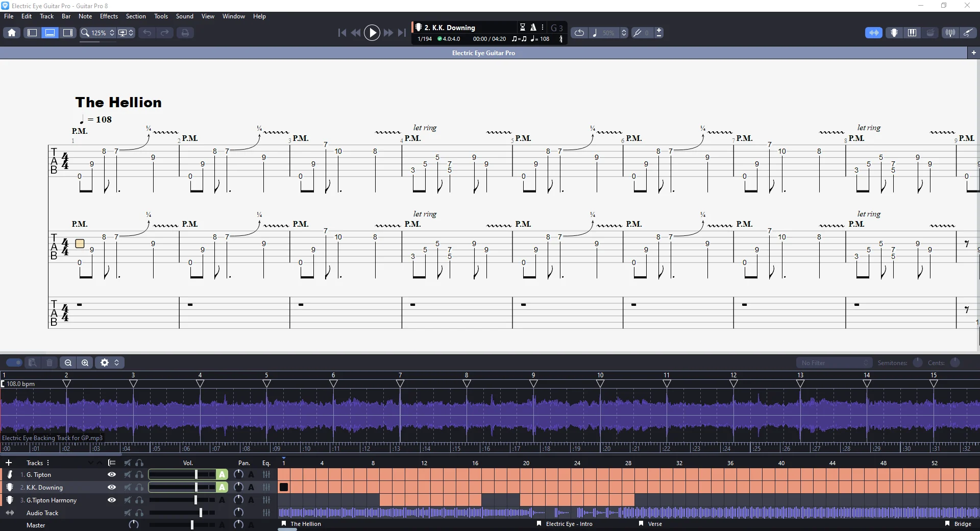Open the Effects menu
Screen dimensions: 980x531
(x=109, y=16)
